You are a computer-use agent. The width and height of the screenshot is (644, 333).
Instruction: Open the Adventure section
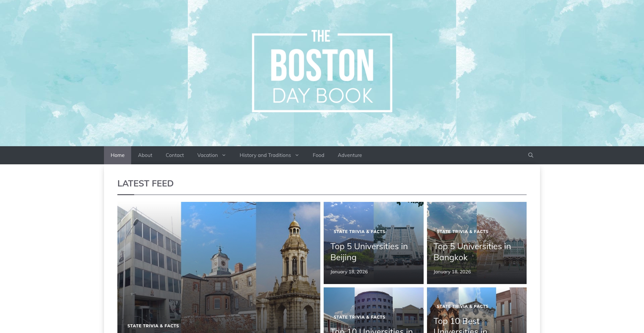pyautogui.click(x=350, y=155)
